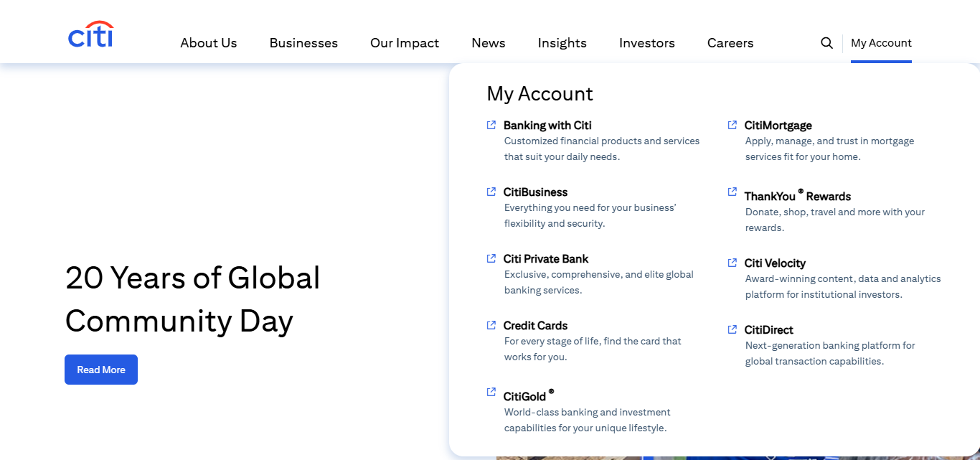Click the "20 Years of Global Community Day" headline
The width and height of the screenshot is (980, 460).
click(193, 299)
